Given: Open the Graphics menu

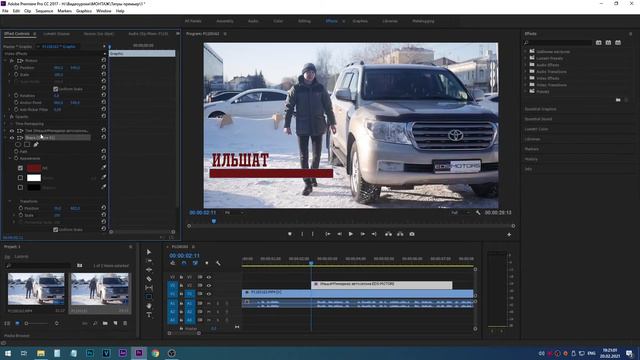Looking at the screenshot, I should [x=84, y=11].
